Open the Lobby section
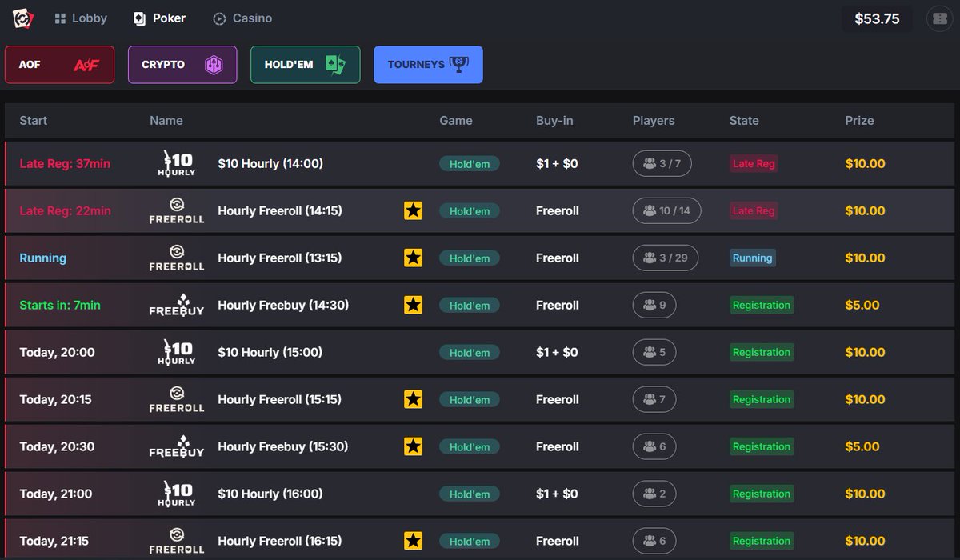 [81, 18]
